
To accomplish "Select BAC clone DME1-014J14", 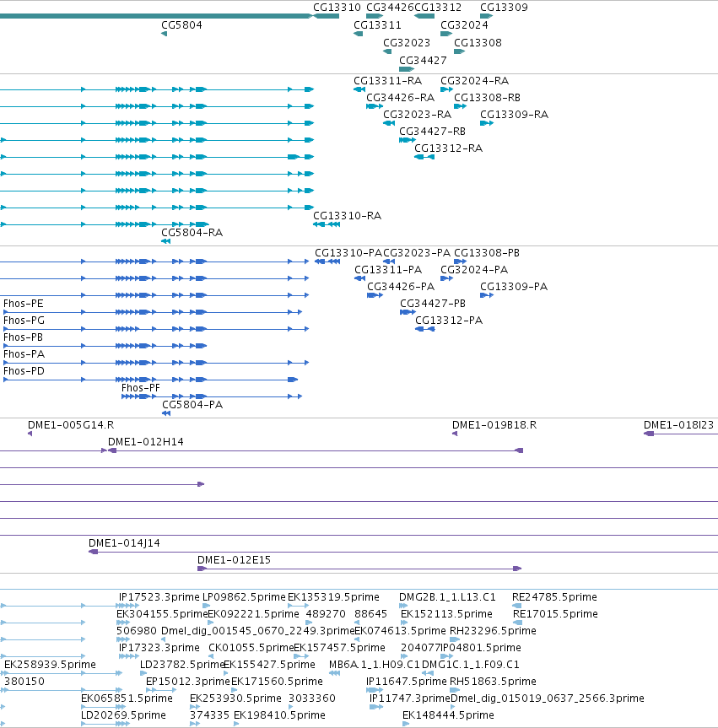I will click(x=124, y=543).
